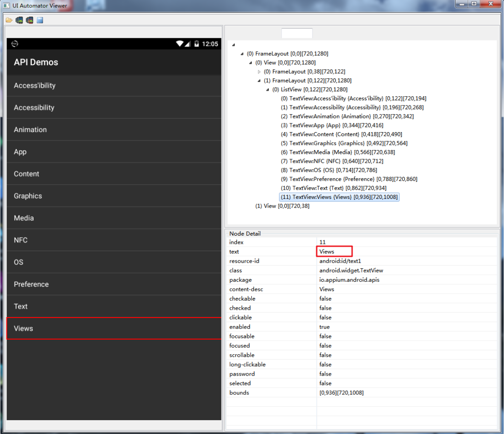This screenshot has width=504, height=434.
Task: Click the selected property value false
Action: coord(325,383)
